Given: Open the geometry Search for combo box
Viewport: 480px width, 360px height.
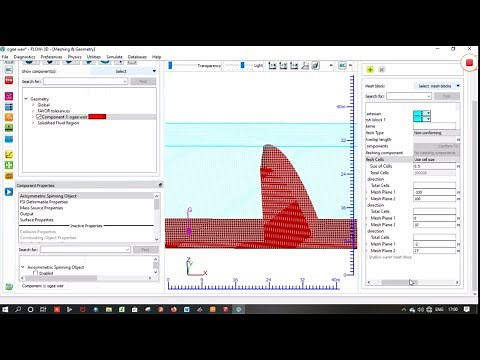Looking at the screenshot, I should click(x=86, y=81).
